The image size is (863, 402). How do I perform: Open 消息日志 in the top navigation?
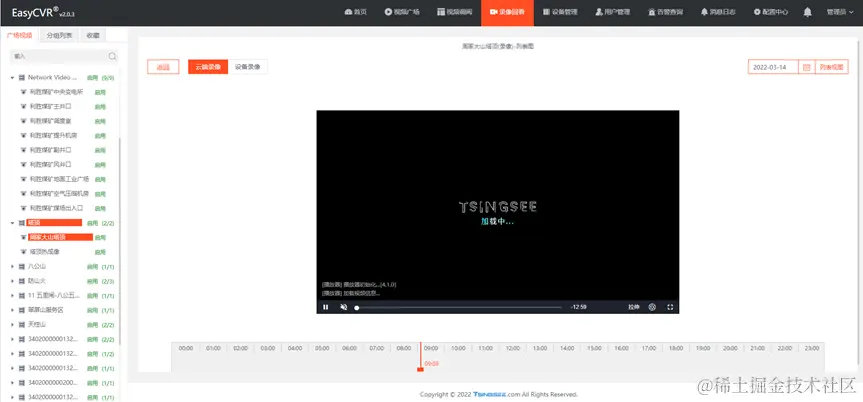point(718,12)
